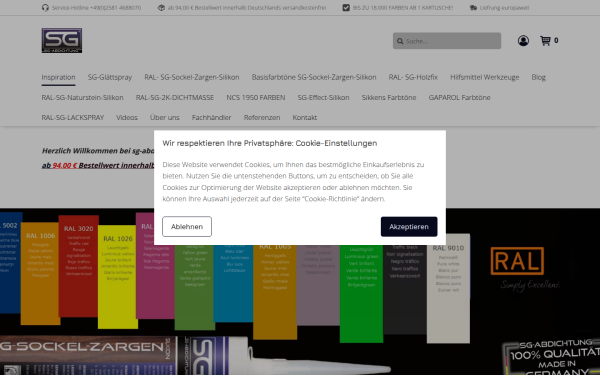Open the Videos menu item

(x=127, y=117)
